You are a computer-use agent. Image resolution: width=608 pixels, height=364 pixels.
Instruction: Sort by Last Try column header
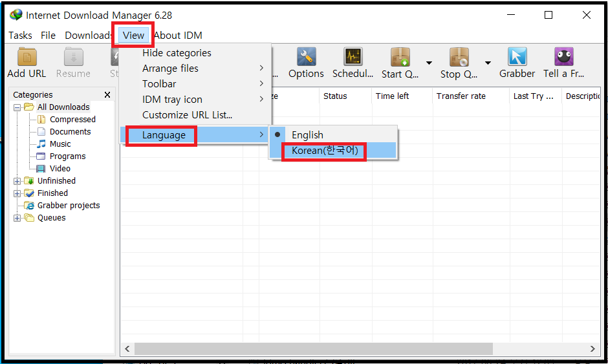point(536,96)
